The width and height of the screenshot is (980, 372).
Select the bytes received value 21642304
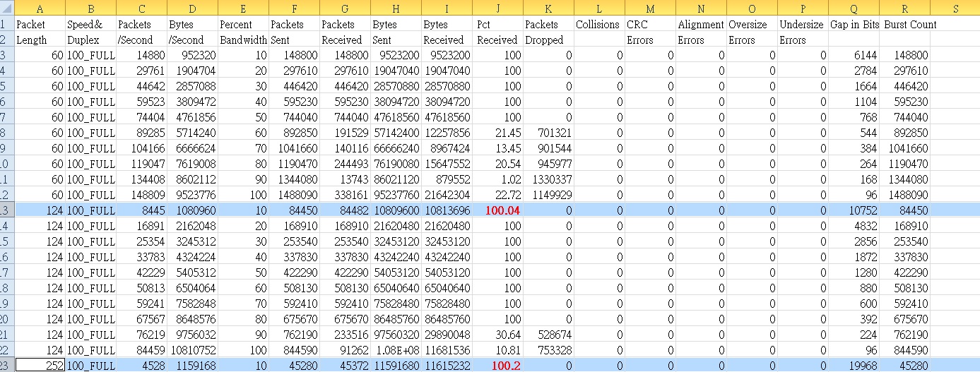click(447, 195)
